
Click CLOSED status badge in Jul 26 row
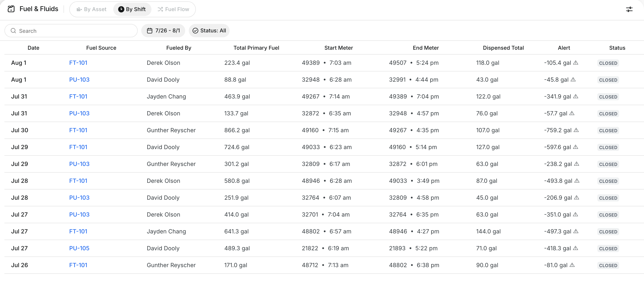pos(608,265)
